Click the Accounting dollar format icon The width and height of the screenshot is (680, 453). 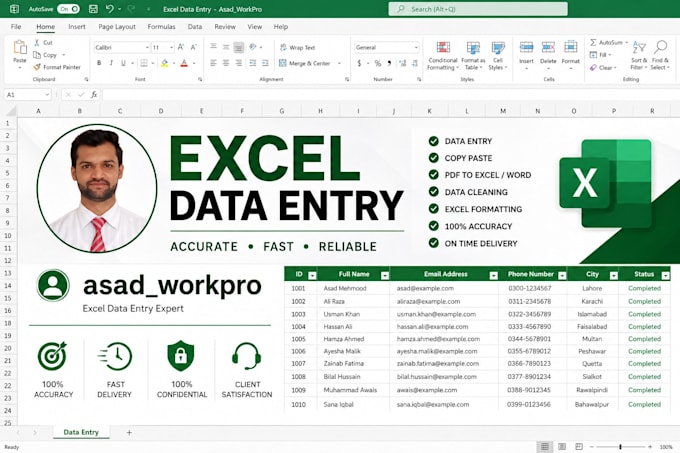click(359, 63)
